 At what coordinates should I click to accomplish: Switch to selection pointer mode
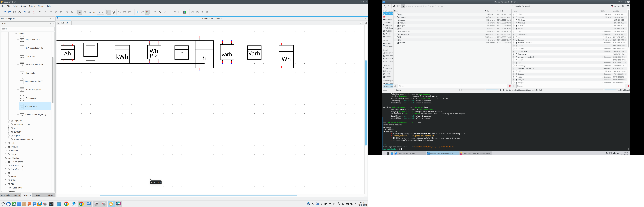[x=80, y=12]
